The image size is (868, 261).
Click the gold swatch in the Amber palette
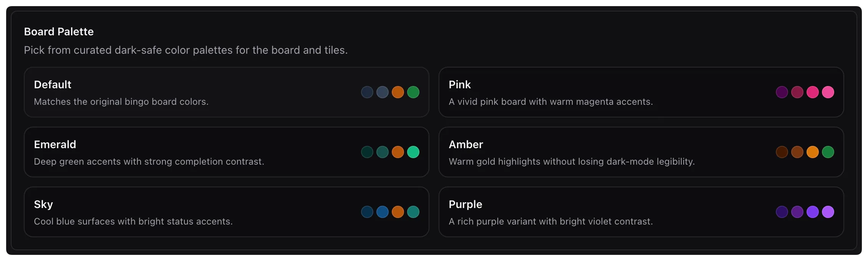point(813,152)
